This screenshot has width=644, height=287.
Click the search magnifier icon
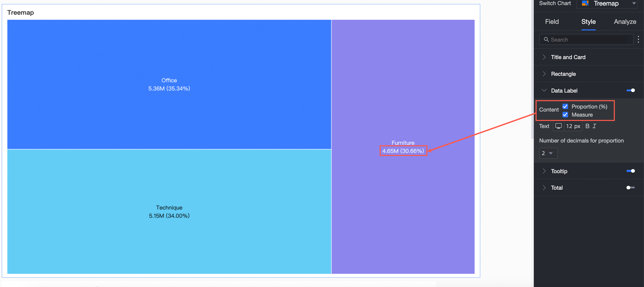(x=546, y=40)
